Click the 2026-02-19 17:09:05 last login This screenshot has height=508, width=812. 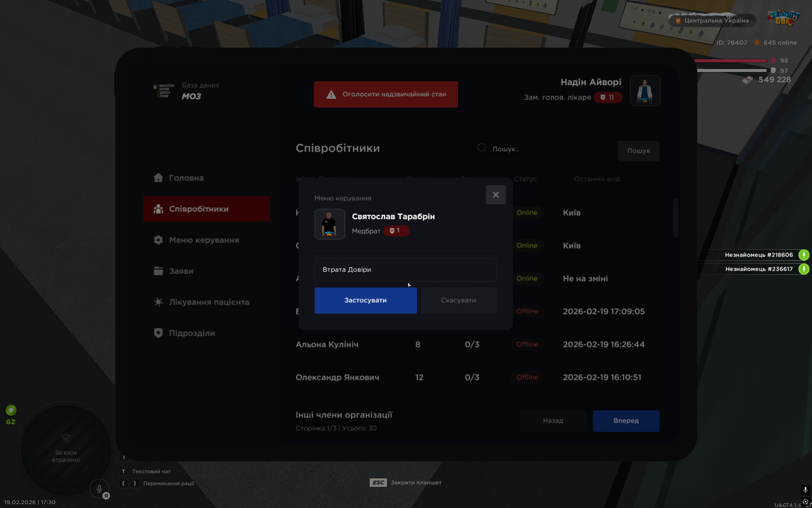pyautogui.click(x=604, y=311)
